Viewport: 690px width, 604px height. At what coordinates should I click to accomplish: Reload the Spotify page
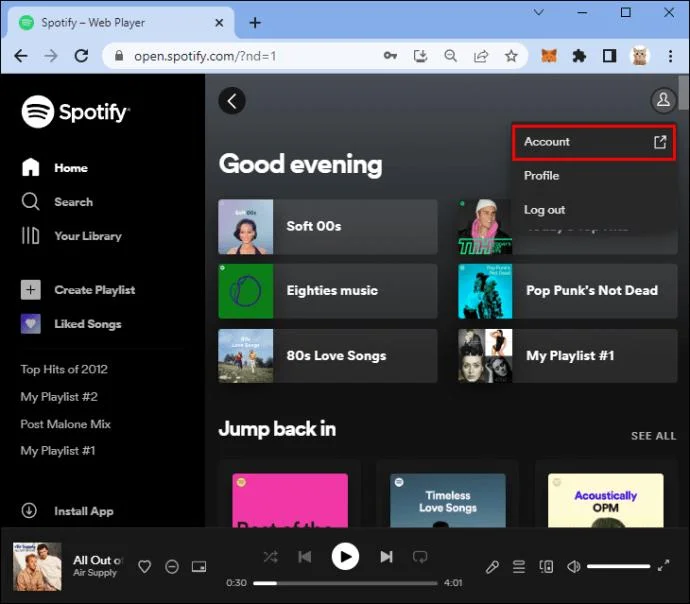[81, 56]
